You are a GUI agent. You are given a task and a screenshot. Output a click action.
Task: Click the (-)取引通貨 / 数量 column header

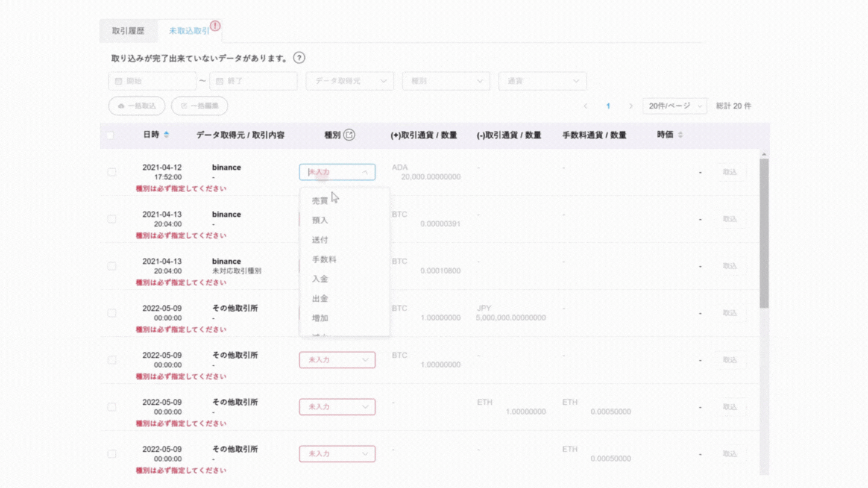pyautogui.click(x=509, y=136)
